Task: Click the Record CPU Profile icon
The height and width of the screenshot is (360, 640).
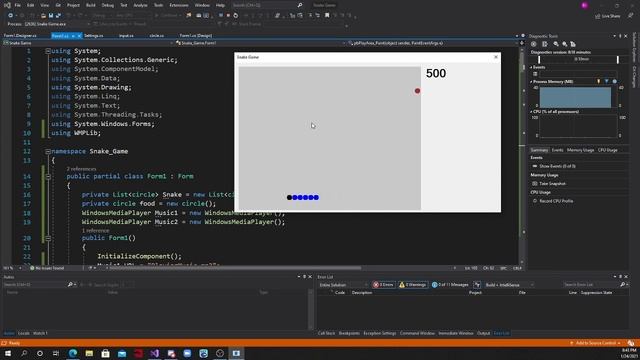Action: tap(535, 201)
